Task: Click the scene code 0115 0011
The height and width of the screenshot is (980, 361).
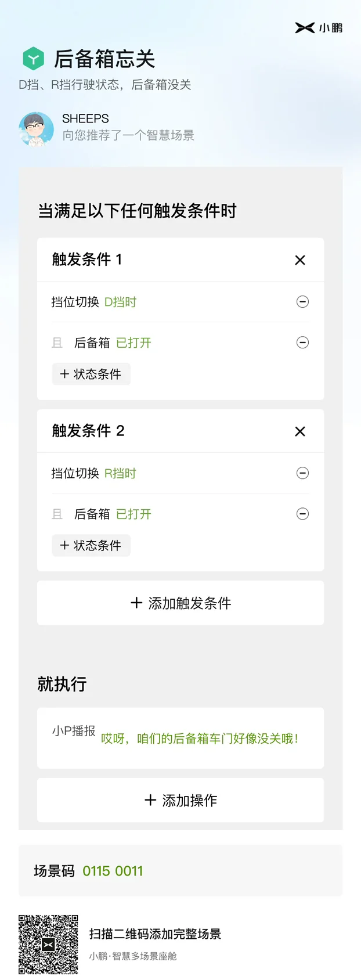Action: click(113, 871)
